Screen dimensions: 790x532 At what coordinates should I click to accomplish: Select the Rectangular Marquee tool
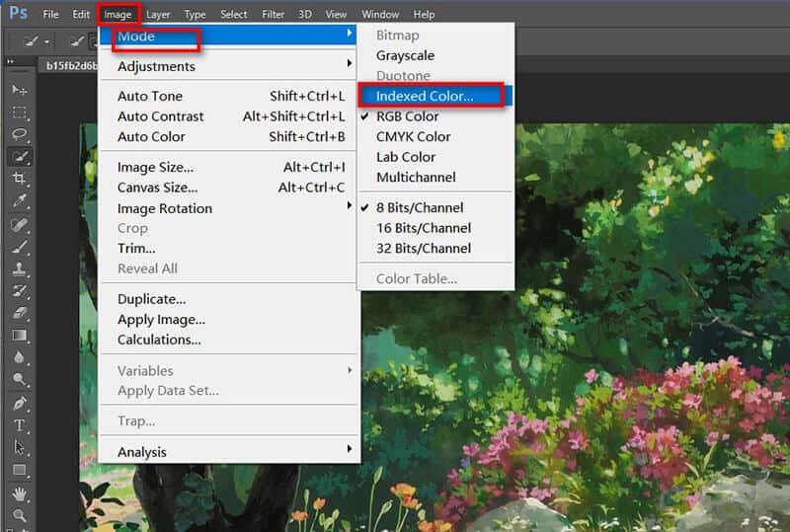pos(19,112)
